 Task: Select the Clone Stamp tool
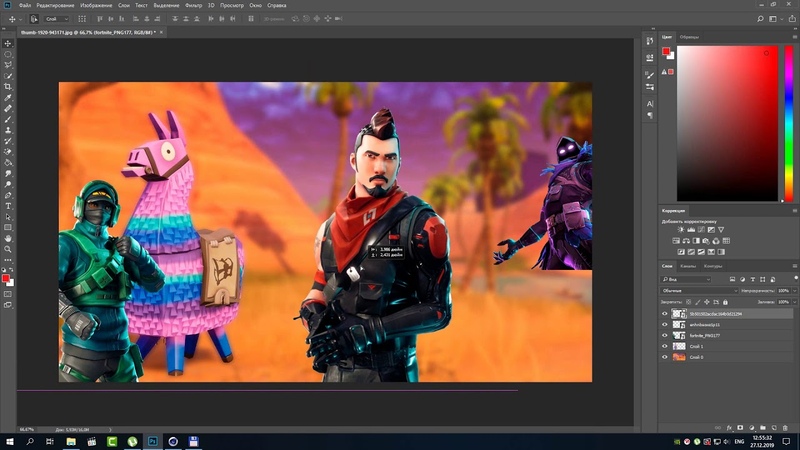pyautogui.click(x=8, y=130)
